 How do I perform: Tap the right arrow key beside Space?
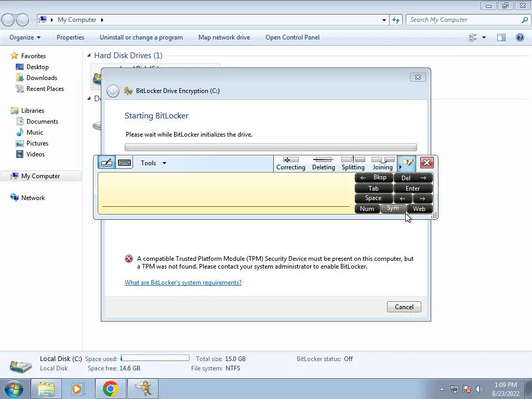[423, 198]
